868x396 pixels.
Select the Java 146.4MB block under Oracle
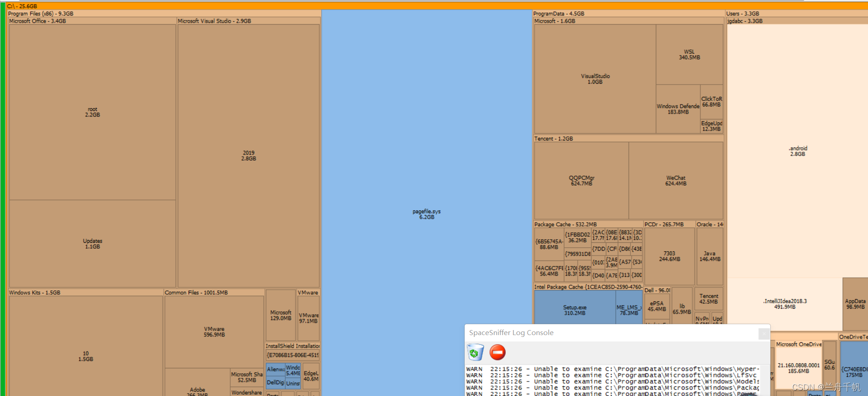coord(709,256)
